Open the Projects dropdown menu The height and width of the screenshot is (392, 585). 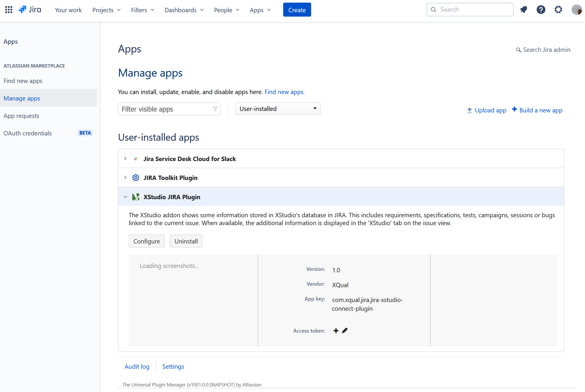click(x=106, y=10)
